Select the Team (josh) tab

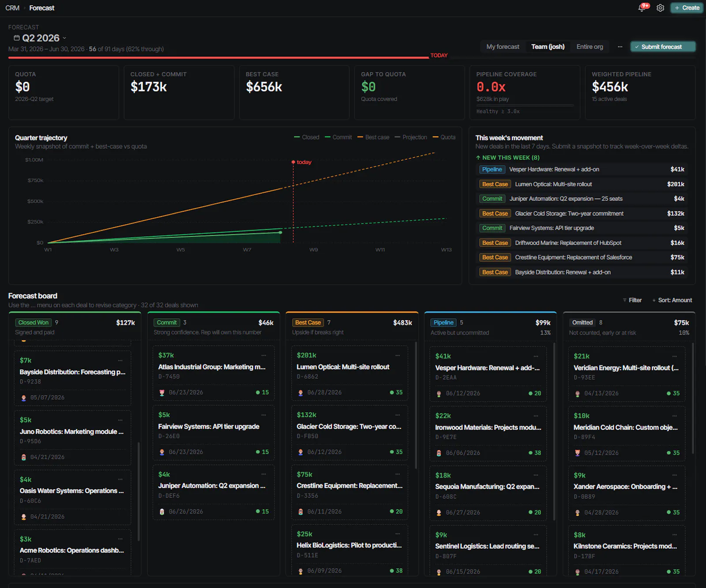tap(548, 47)
